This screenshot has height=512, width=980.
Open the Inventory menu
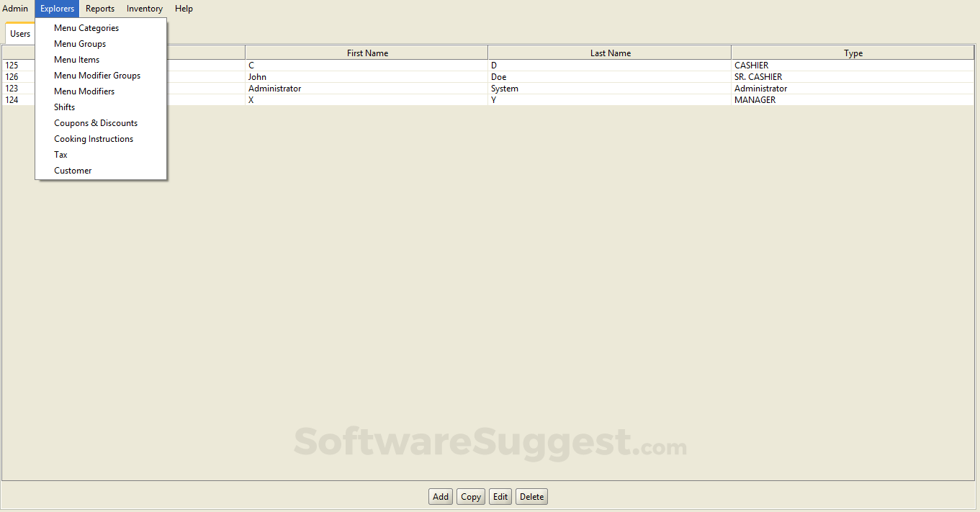[144, 8]
